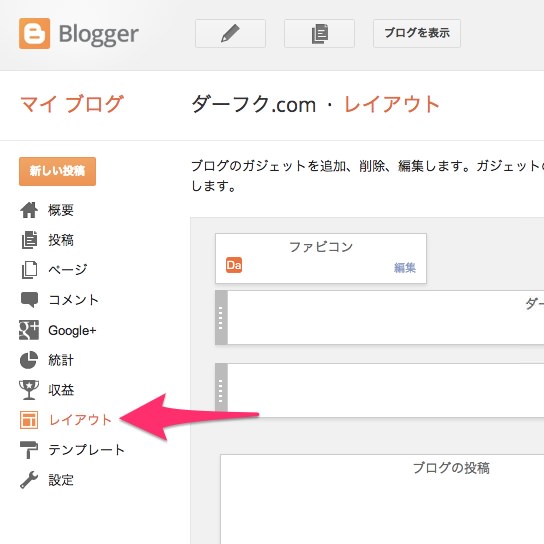The height and width of the screenshot is (544, 544).
Task: Open the ページ menu item
Action: pyautogui.click(x=68, y=270)
